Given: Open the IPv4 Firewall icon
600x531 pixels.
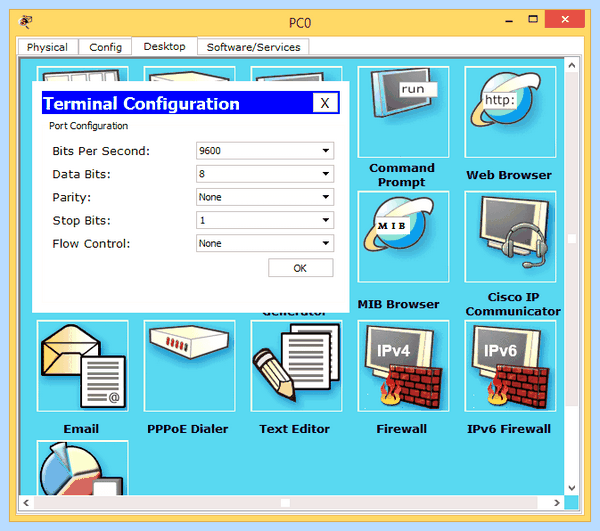Looking at the screenshot, I should [x=403, y=366].
